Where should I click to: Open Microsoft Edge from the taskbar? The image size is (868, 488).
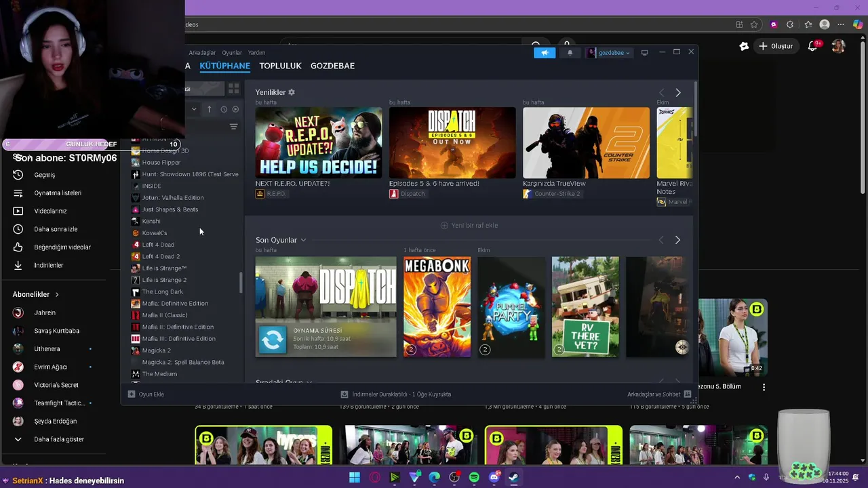434,477
